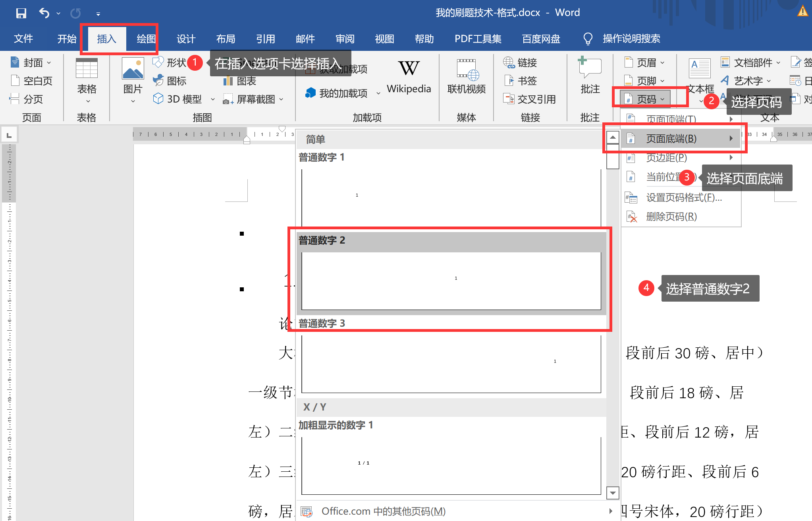Click the 链接 link button

coord(520,63)
